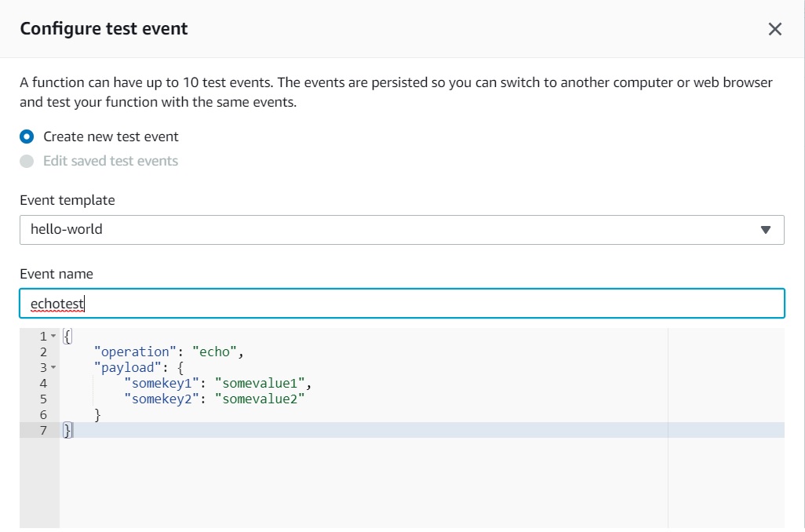Place cursor in the "echo" value
The image size is (805, 532).
coord(213,352)
